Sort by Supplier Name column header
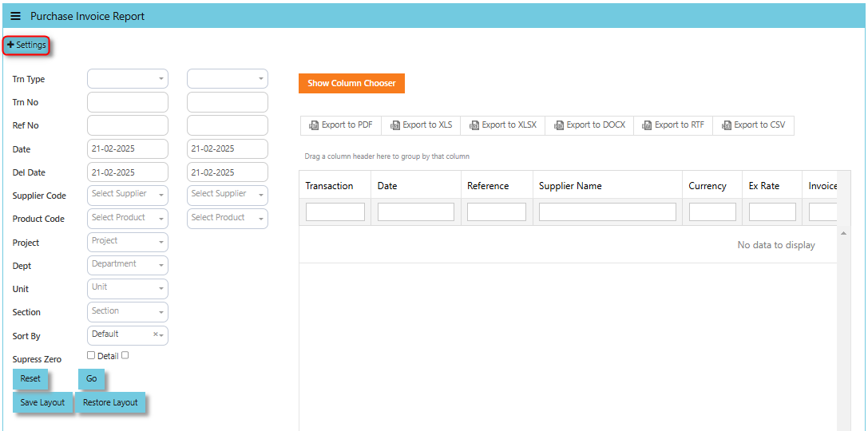868x431 pixels. pos(608,186)
